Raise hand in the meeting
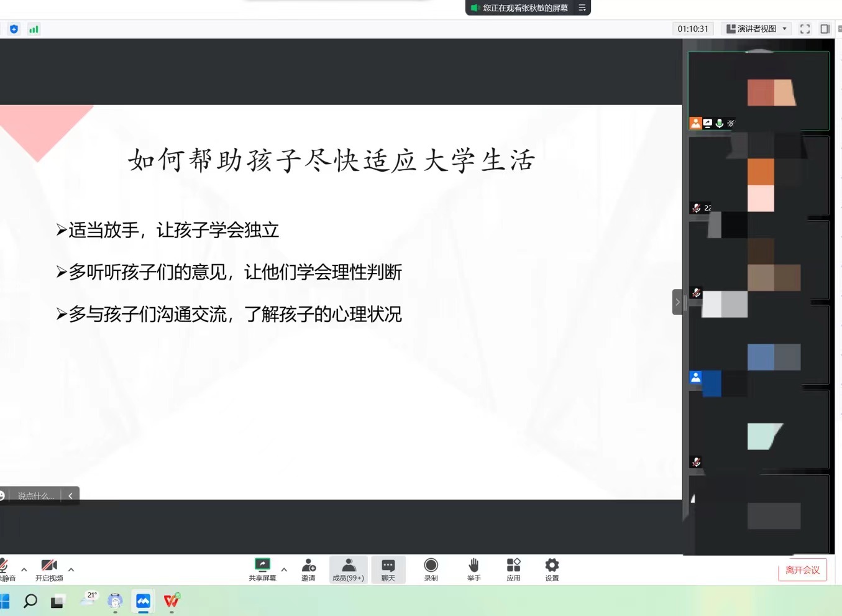Screen dimensions: 842x616 474,569
